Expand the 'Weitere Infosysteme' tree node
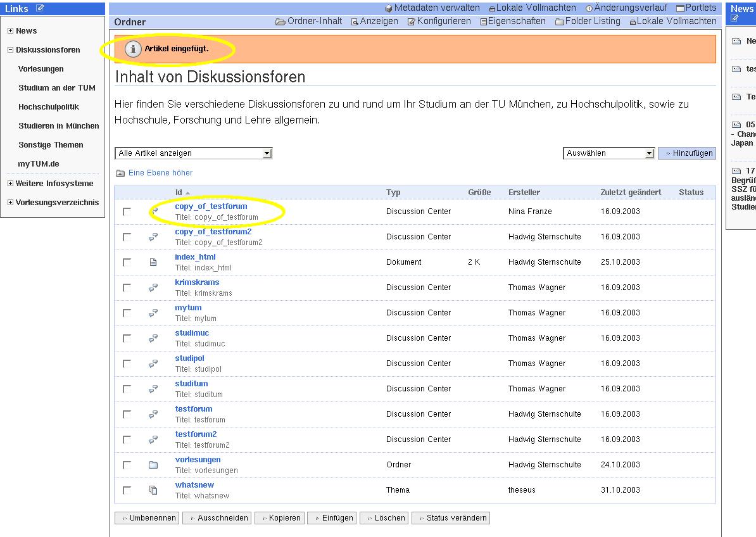Image resolution: width=756 pixels, height=537 pixels. [x=10, y=184]
